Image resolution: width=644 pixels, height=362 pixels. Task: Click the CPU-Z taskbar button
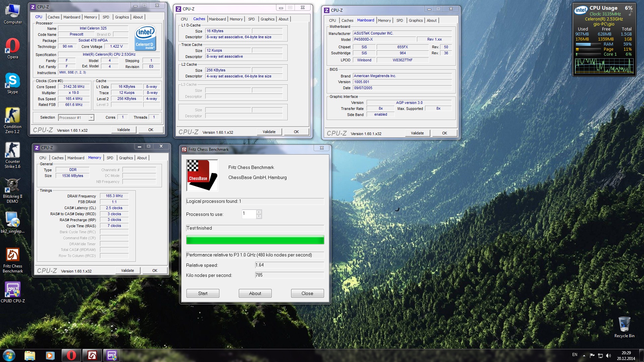(x=112, y=355)
